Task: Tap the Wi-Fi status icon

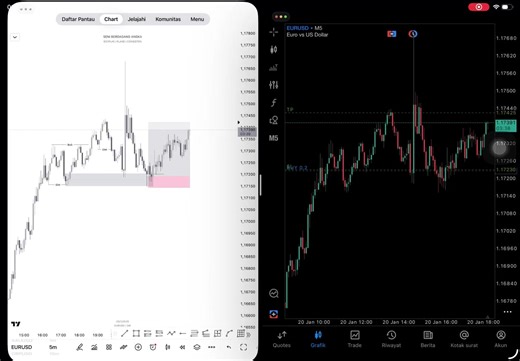Action: pos(496,7)
